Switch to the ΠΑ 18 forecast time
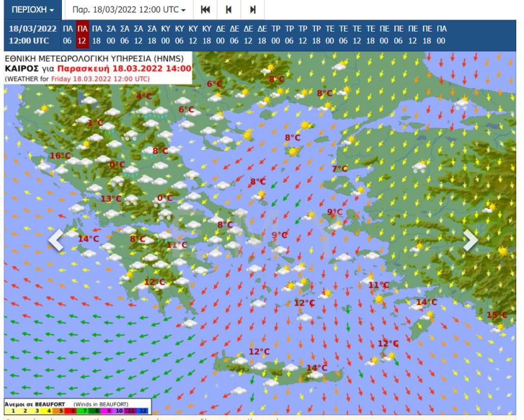Screen dimensions: 524x420 [96, 35]
